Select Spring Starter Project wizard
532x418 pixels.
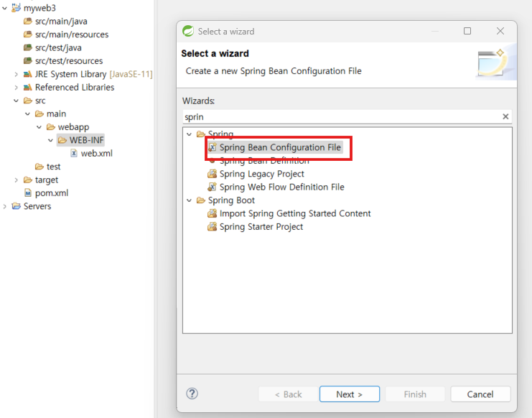click(x=261, y=227)
